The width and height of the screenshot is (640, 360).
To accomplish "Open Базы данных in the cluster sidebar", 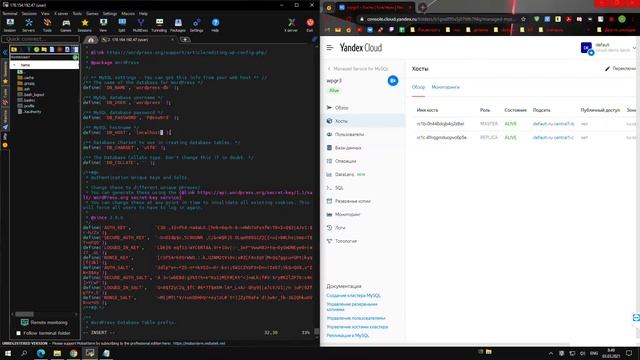I will coord(348,148).
